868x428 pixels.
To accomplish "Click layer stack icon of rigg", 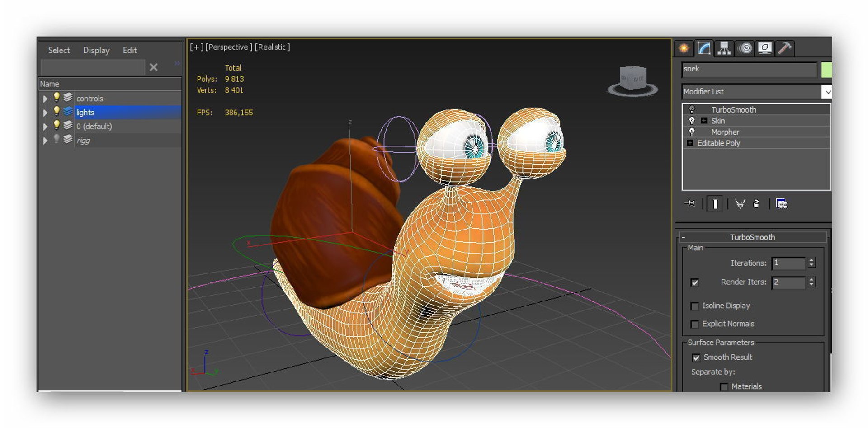I will point(68,139).
